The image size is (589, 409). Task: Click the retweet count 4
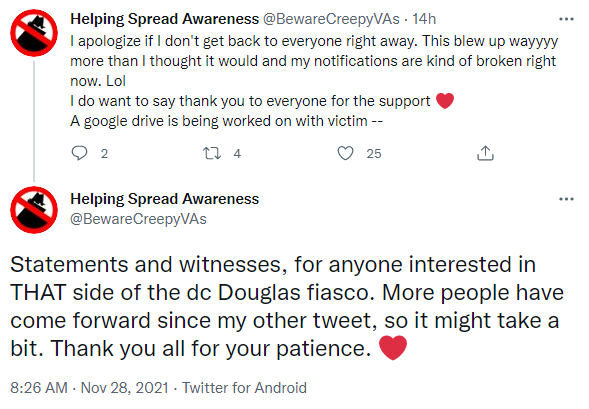coord(237,154)
